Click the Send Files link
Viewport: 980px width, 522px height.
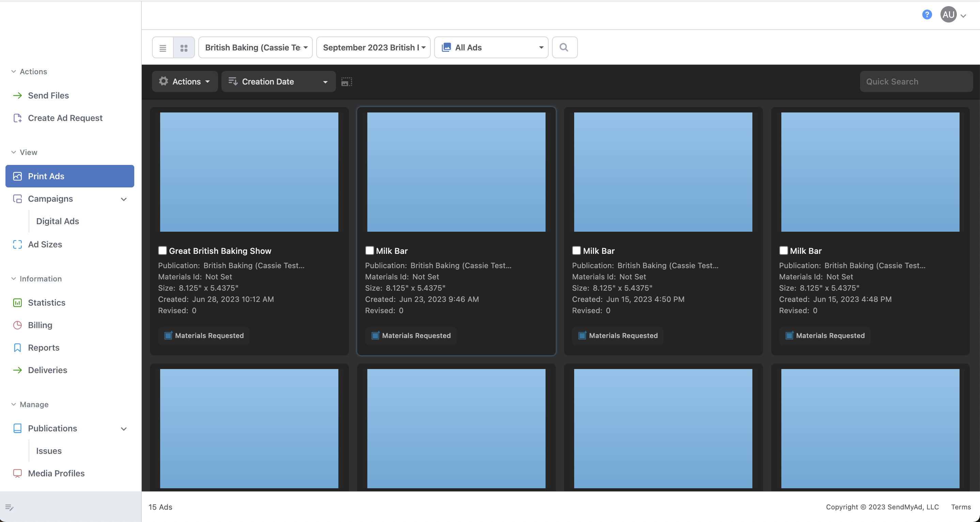click(48, 95)
